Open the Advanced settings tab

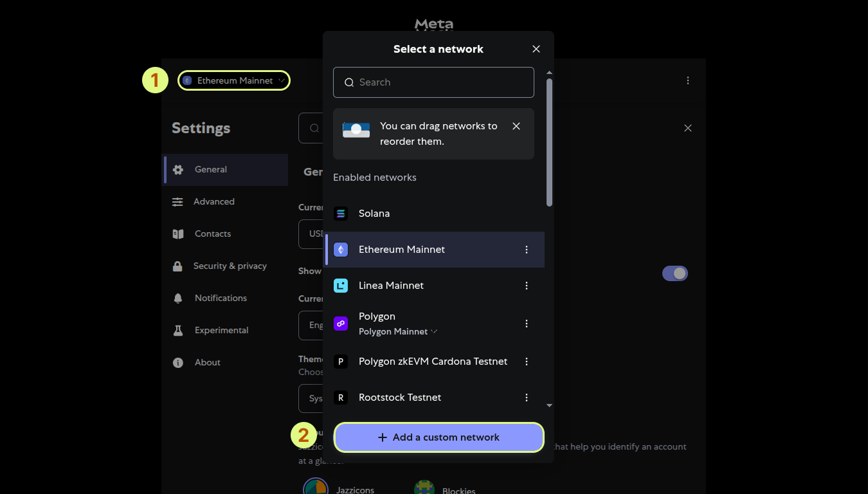(213, 201)
